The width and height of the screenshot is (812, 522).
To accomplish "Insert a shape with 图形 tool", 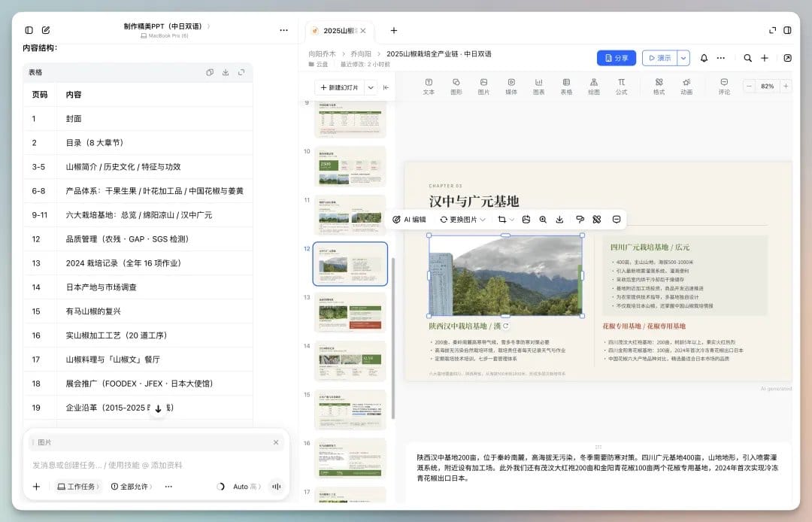I will (456, 86).
